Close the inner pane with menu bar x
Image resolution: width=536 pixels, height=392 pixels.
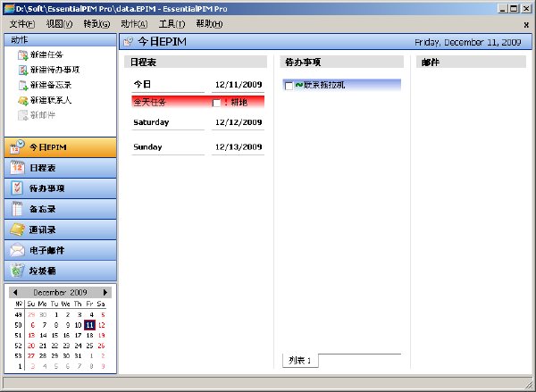(526, 24)
